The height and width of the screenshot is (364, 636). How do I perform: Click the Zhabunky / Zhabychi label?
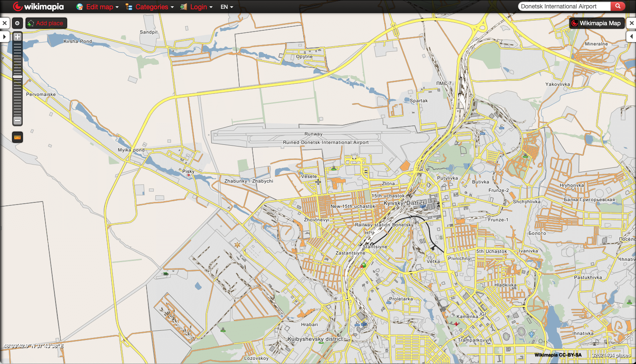coord(249,181)
